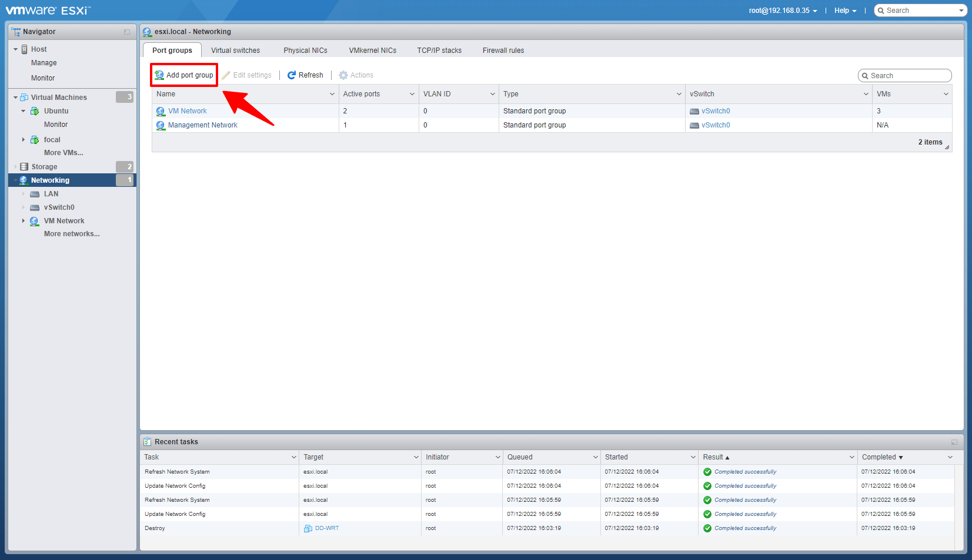Screen dimensions: 972x560
Task: Open the Management Network link
Action: (202, 125)
